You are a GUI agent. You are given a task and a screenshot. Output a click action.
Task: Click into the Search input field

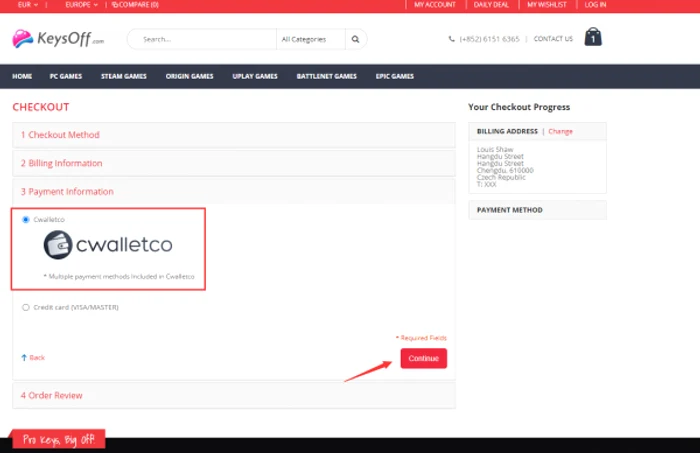[x=202, y=39]
